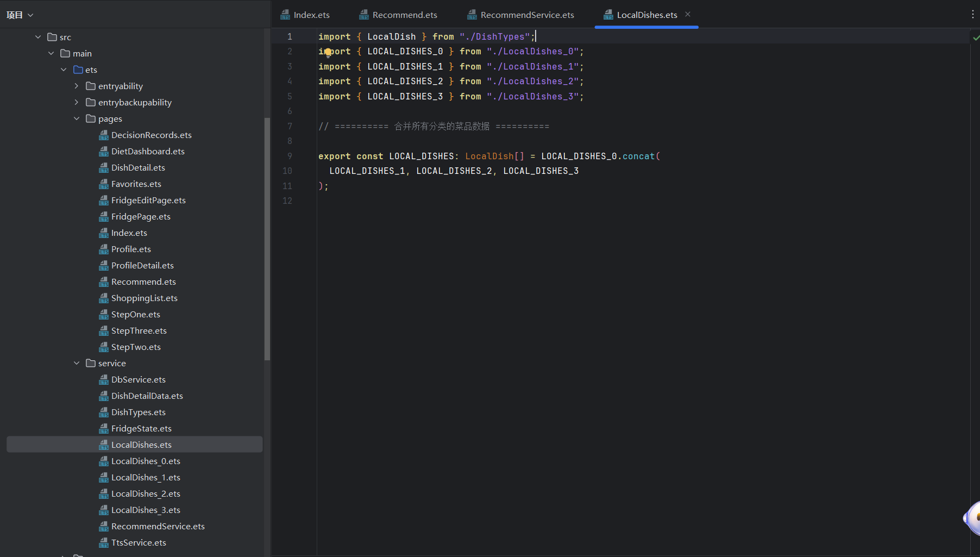The image size is (980, 557).
Task: Click the concat method call on line 9
Action: pos(638,156)
